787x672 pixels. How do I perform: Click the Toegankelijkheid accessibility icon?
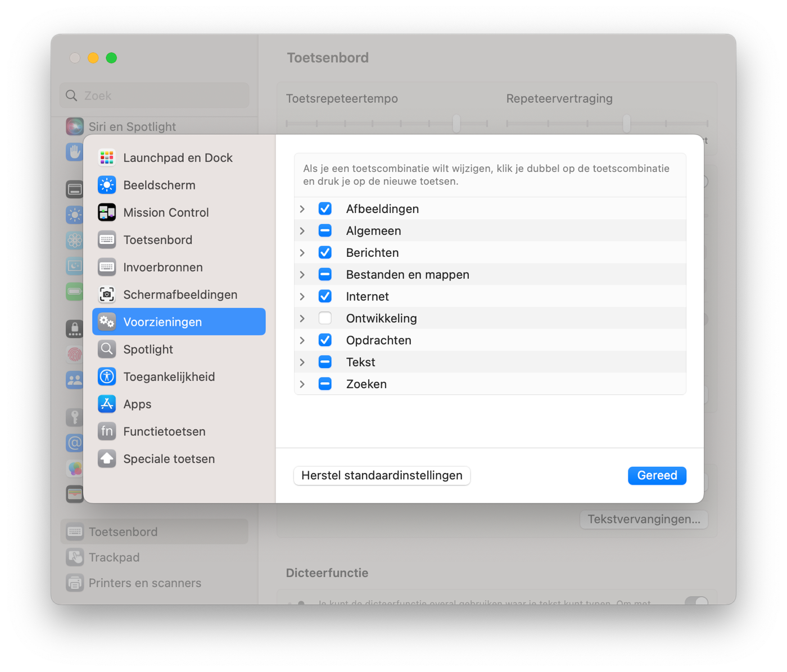pyautogui.click(x=107, y=376)
